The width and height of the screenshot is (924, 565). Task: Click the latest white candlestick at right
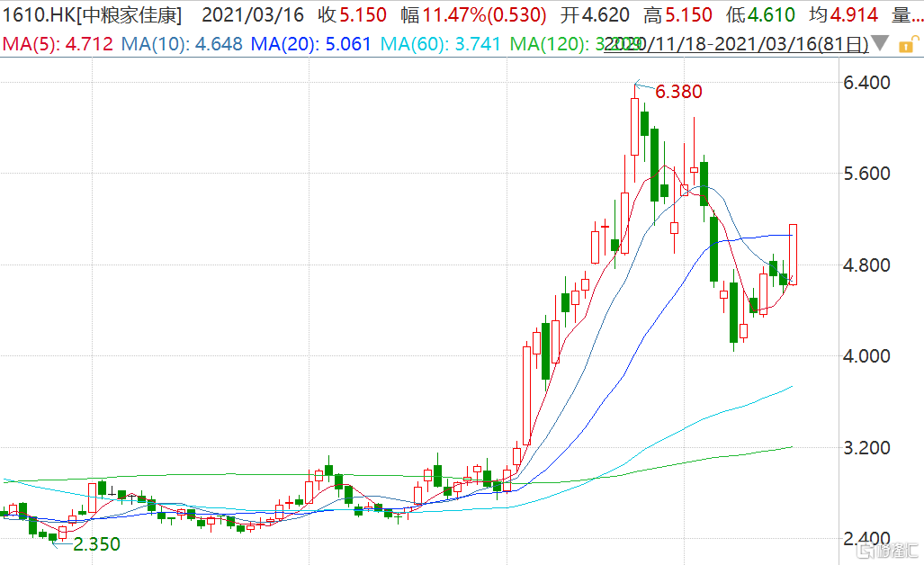pos(793,254)
